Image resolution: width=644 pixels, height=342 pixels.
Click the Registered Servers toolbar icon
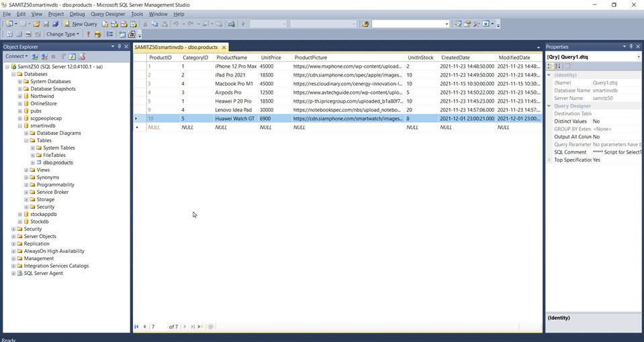[x=457, y=23]
